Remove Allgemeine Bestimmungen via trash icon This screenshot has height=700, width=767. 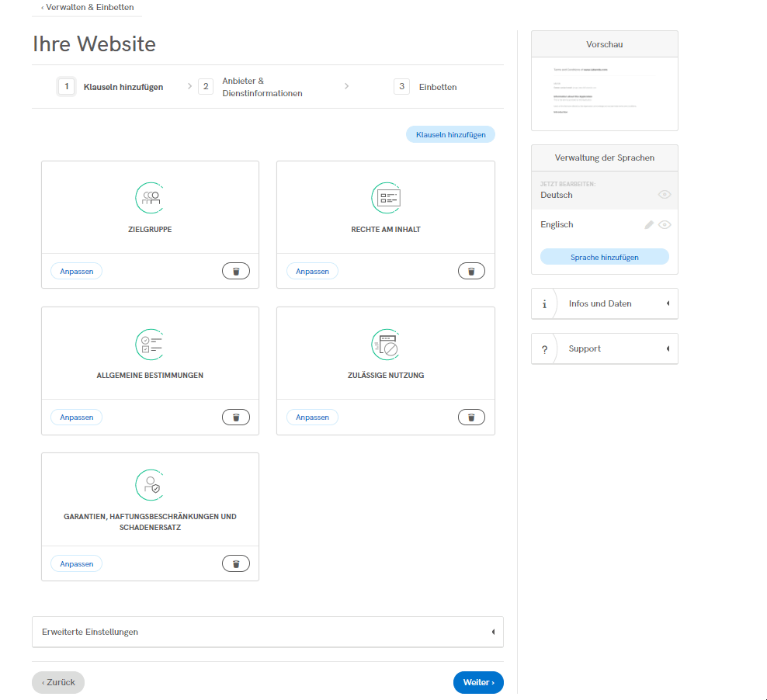(236, 418)
